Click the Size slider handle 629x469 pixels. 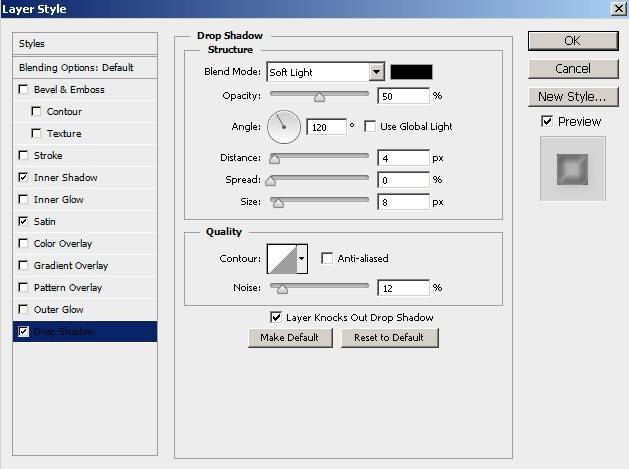tap(278, 203)
